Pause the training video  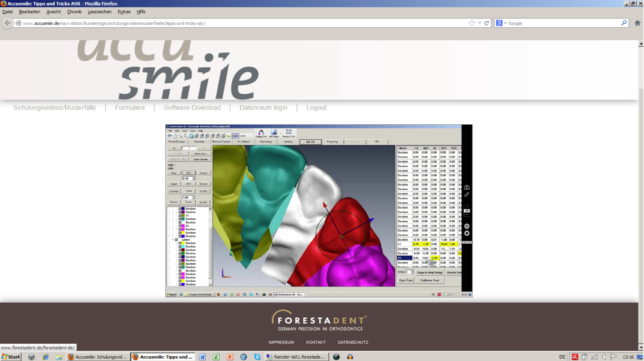pos(467,226)
